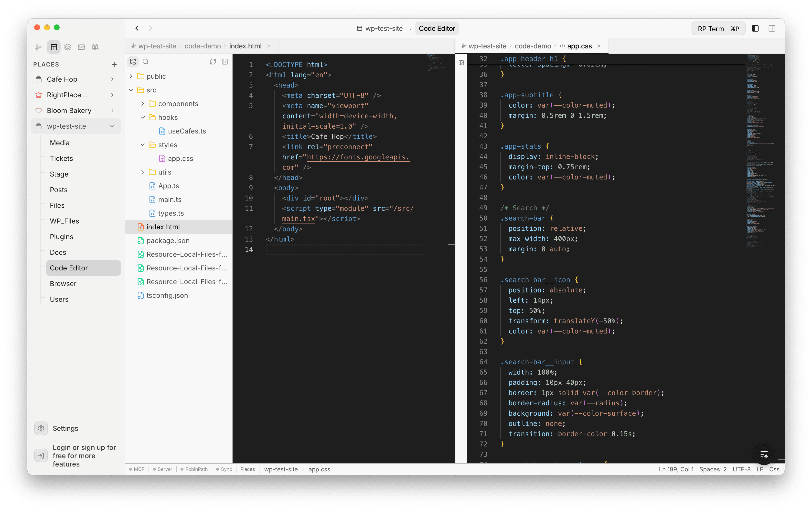Click the collapse-panel icon next to the refresh icon

224,62
